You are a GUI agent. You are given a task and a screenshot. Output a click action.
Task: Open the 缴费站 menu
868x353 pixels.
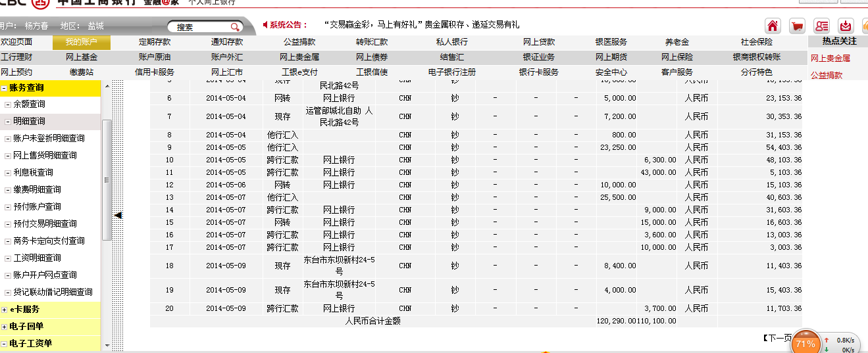tap(82, 72)
